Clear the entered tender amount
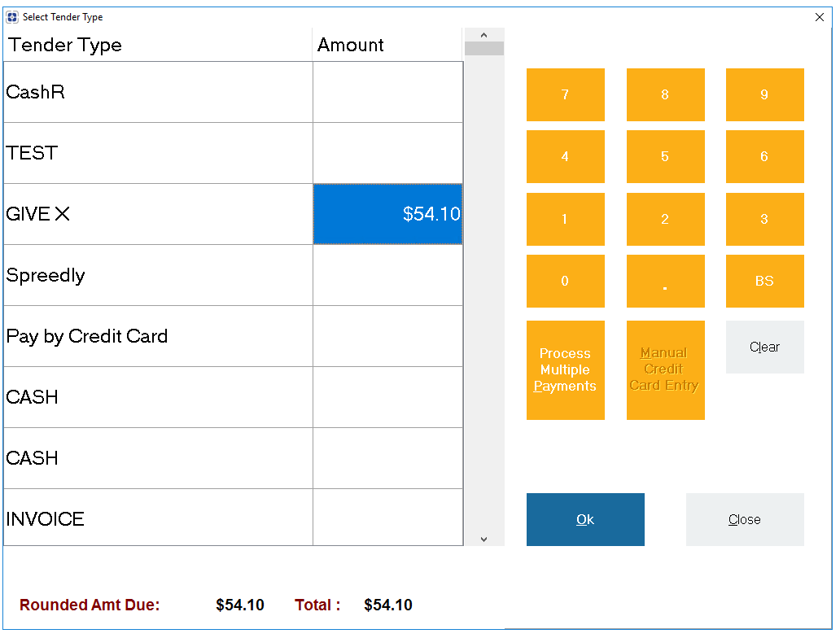Viewport: 840px width, 638px height. pyautogui.click(x=764, y=347)
